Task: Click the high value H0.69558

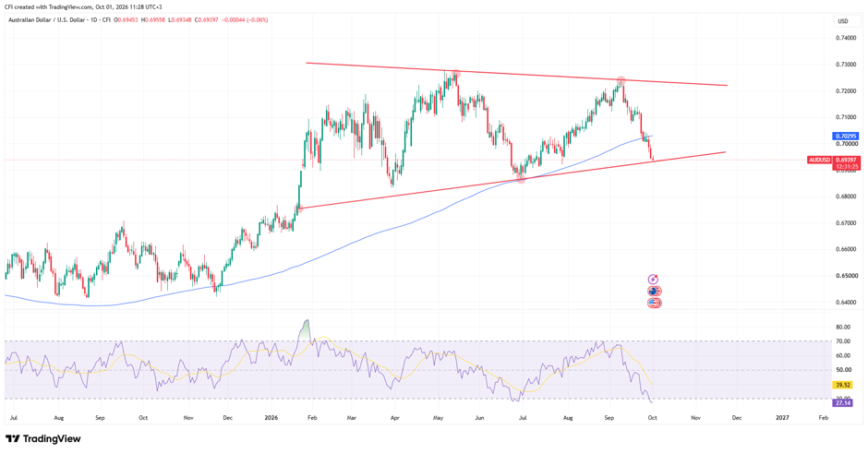Action: coord(153,20)
